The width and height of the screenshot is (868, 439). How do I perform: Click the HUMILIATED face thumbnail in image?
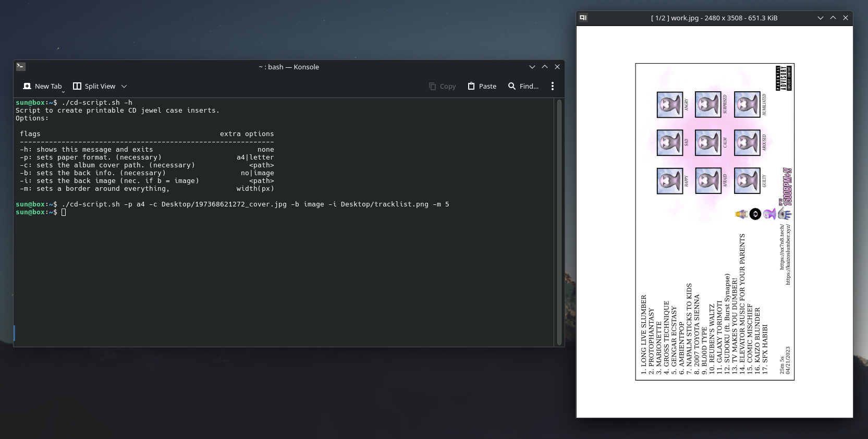point(747,105)
